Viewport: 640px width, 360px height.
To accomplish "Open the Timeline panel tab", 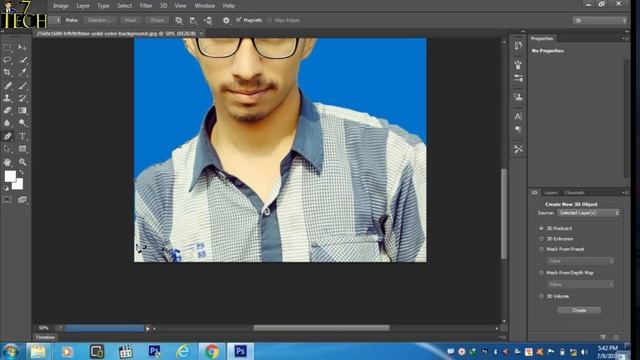I will click(x=45, y=337).
